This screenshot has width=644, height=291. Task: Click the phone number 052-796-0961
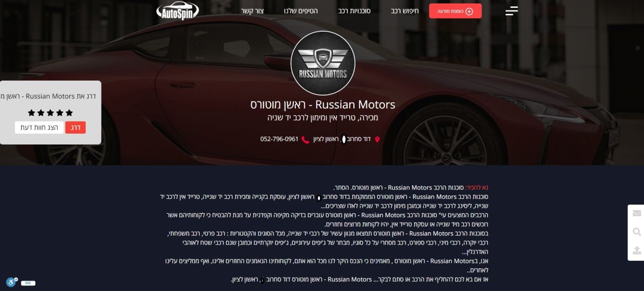pyautogui.click(x=279, y=139)
